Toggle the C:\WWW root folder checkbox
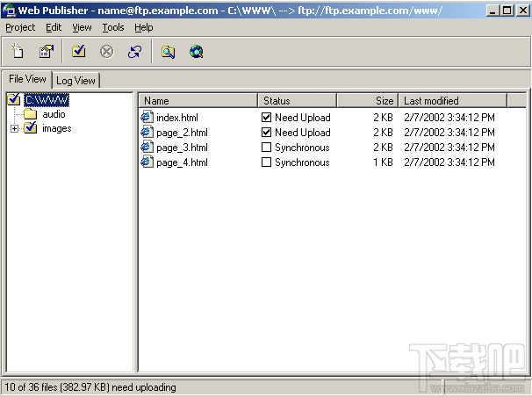 tap(13, 99)
